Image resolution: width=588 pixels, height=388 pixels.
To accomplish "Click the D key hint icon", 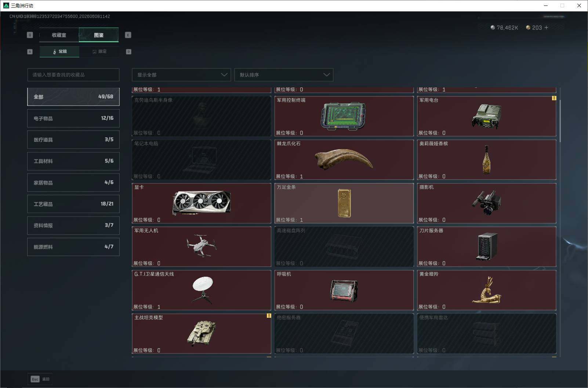I will point(128,52).
